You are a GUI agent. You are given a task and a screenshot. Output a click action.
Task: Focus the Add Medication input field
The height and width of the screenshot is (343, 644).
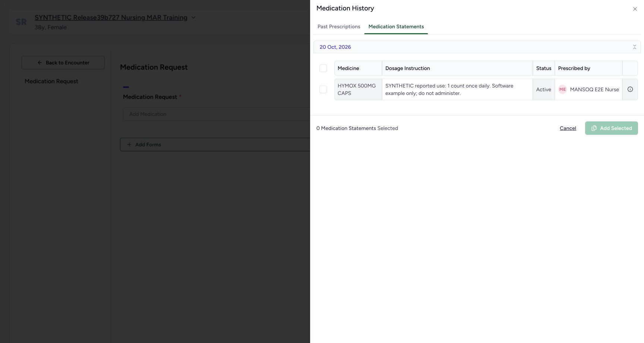tap(216, 114)
